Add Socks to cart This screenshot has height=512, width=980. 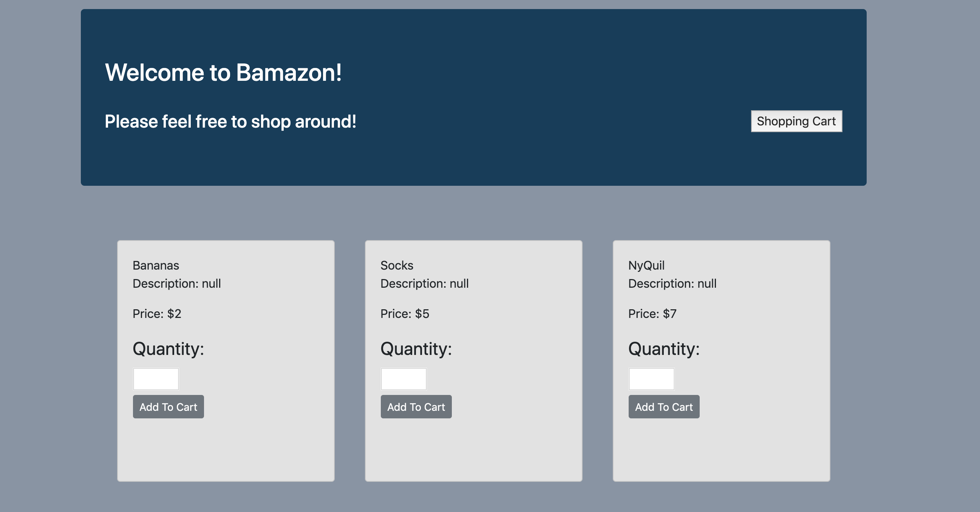(416, 407)
